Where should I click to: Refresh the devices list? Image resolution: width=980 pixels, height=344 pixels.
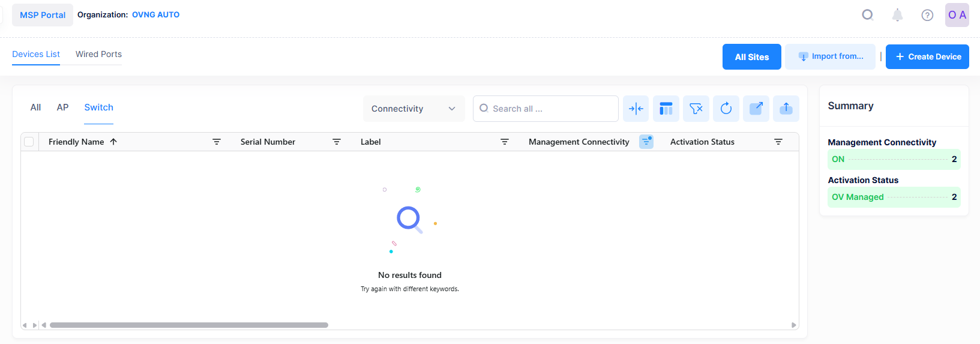pyautogui.click(x=726, y=109)
